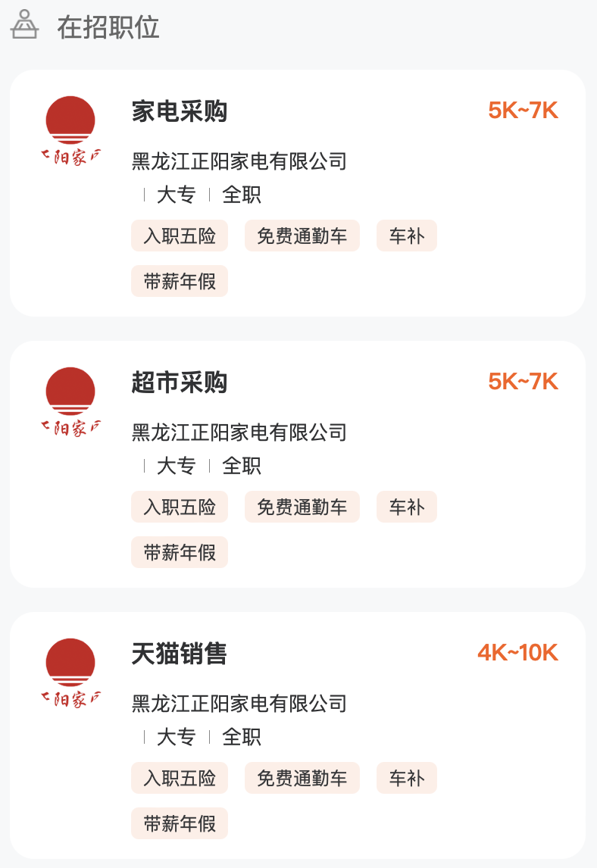Select 入职五险 tag on 家电采购 card

click(x=180, y=236)
